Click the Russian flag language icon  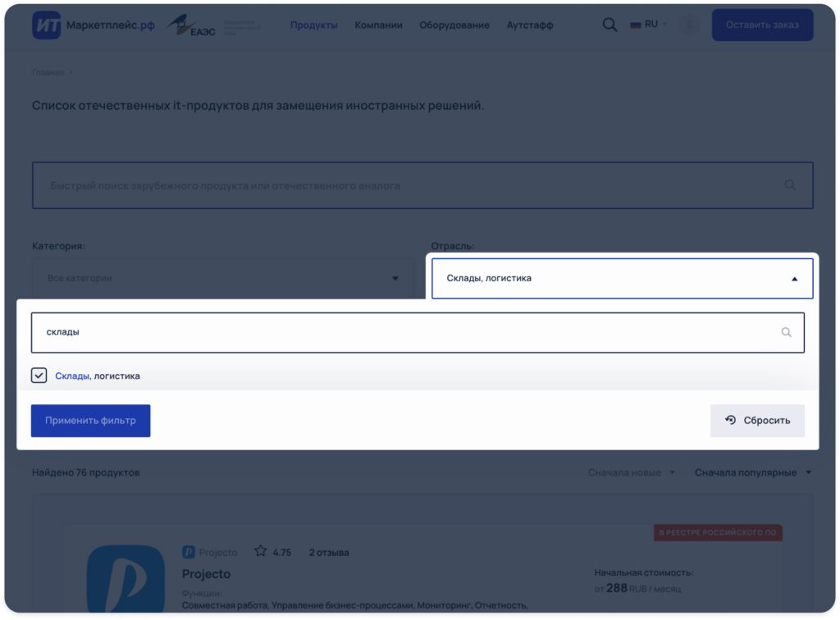635,25
